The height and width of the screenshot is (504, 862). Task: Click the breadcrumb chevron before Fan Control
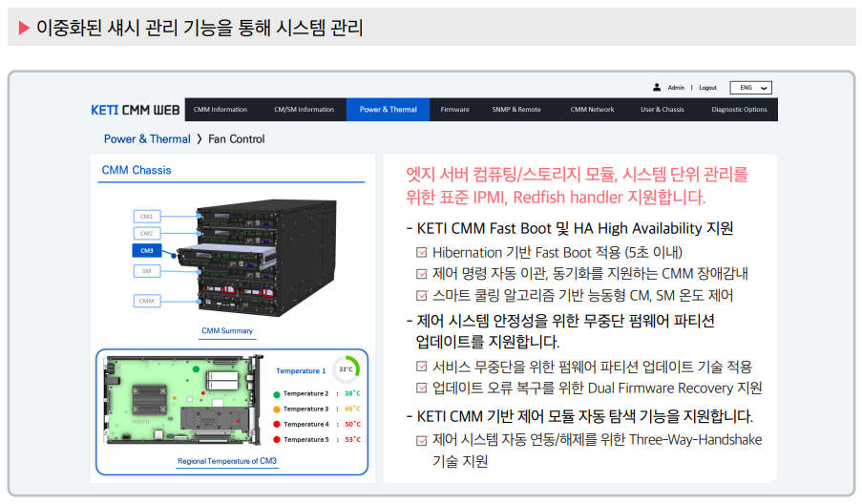coord(200,139)
